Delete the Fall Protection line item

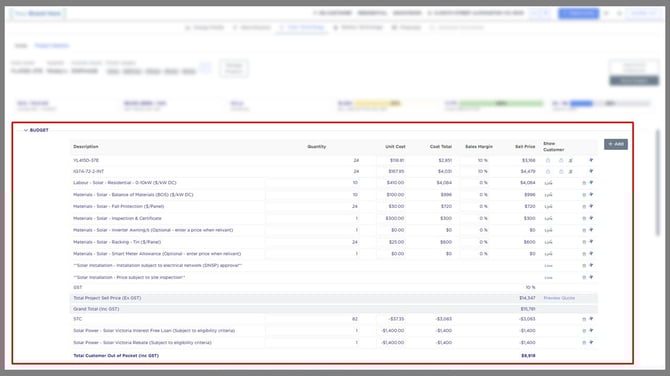point(584,206)
